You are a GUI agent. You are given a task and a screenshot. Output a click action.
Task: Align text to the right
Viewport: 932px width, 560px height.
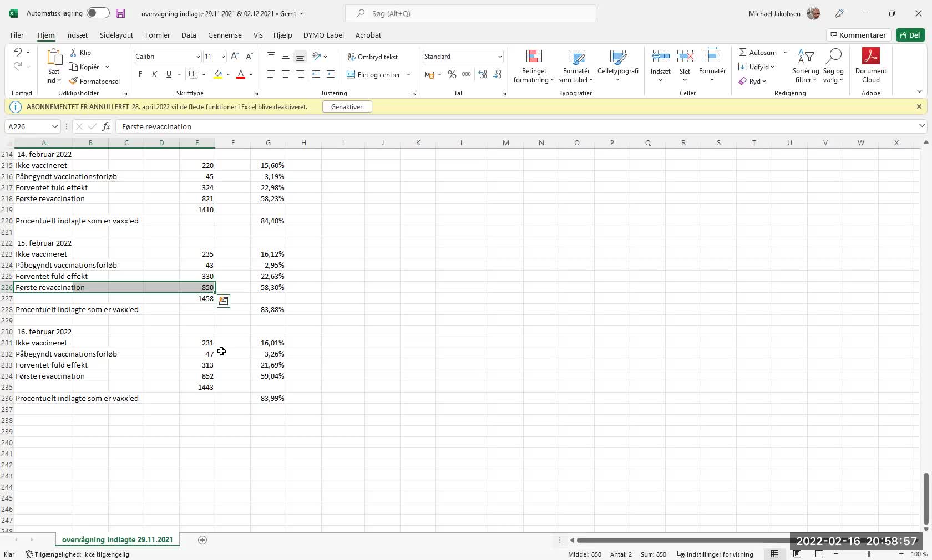coord(300,74)
